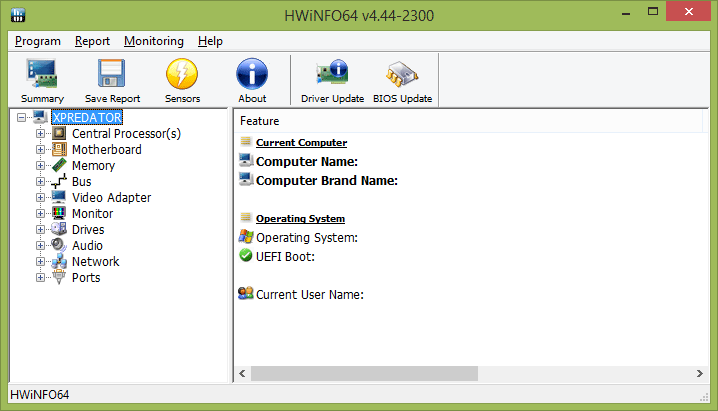Expand the Network node
The width and height of the screenshot is (718, 411).
[x=40, y=262]
